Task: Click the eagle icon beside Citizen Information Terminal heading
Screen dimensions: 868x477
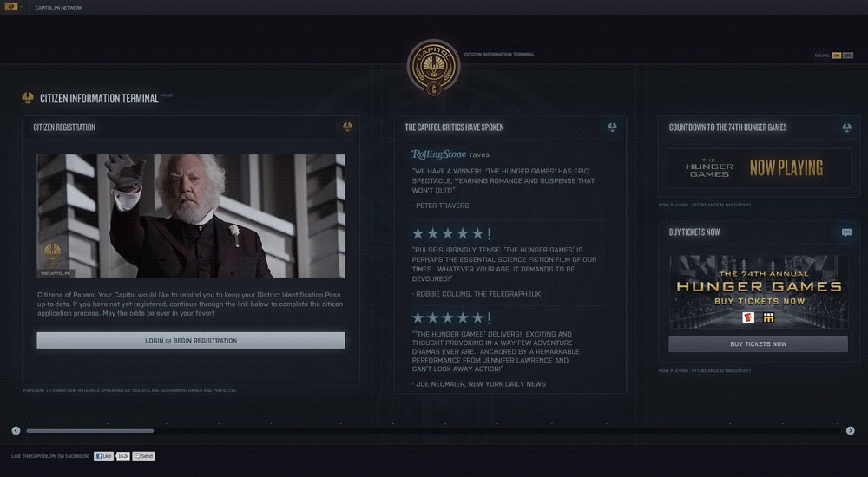Action: 28,98
